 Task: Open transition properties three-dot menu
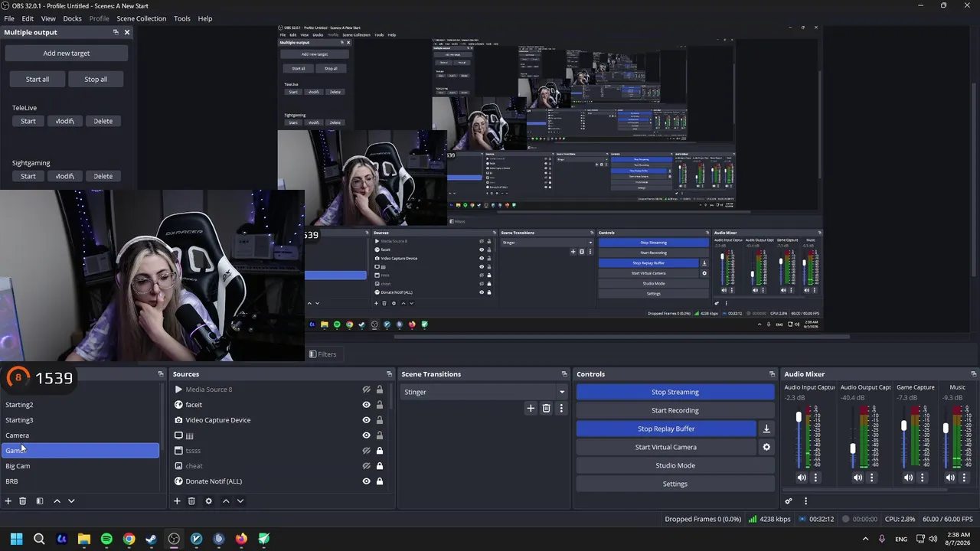(x=561, y=409)
